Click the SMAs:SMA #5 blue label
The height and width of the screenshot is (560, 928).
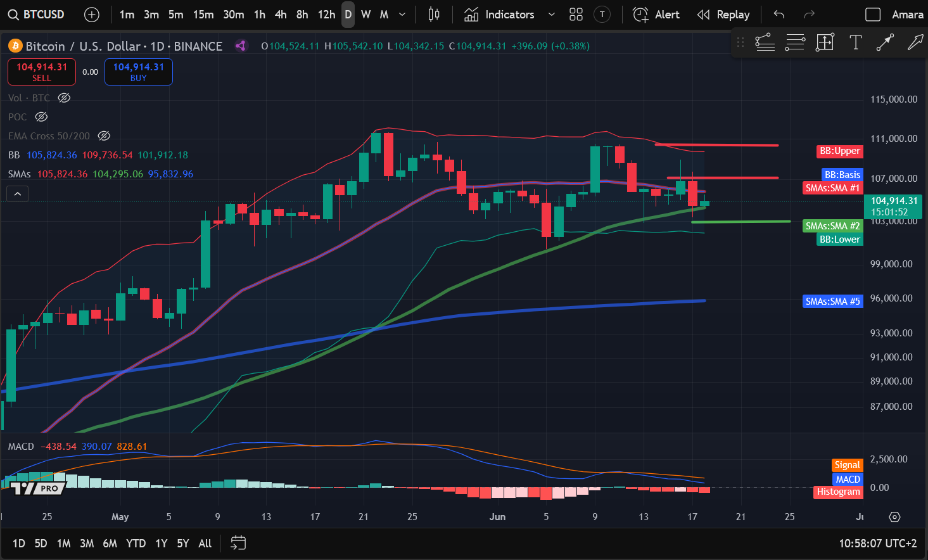point(832,301)
